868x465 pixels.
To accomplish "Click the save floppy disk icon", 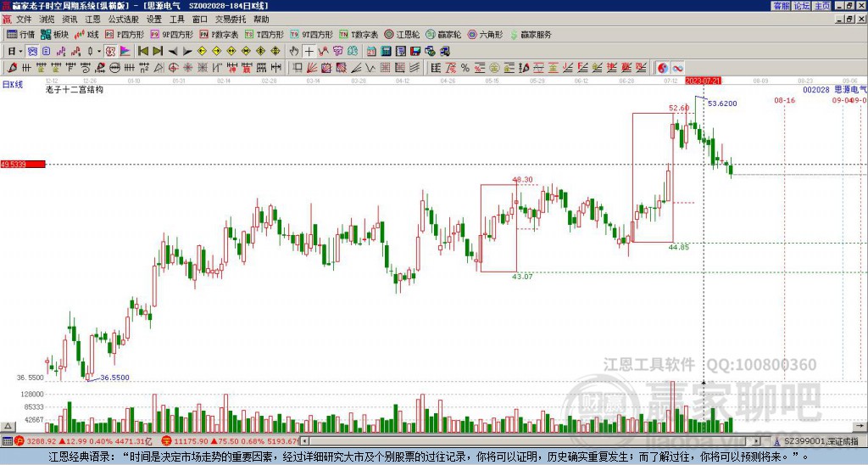I will tap(415, 51).
